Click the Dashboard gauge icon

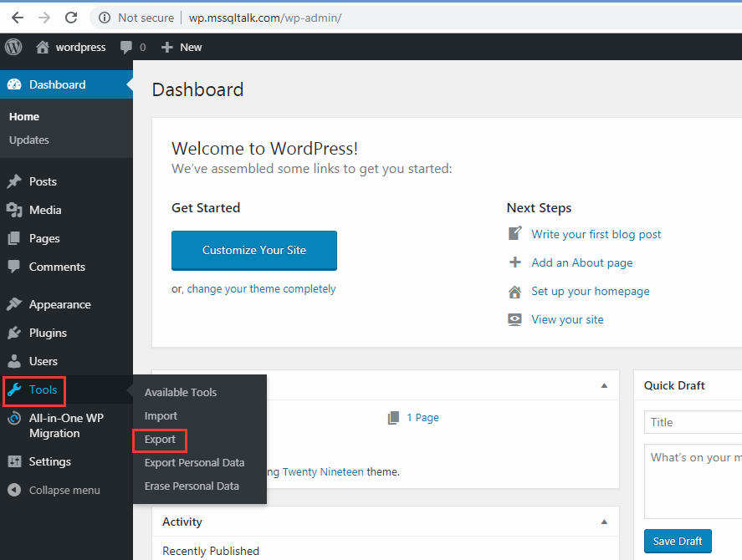click(14, 84)
